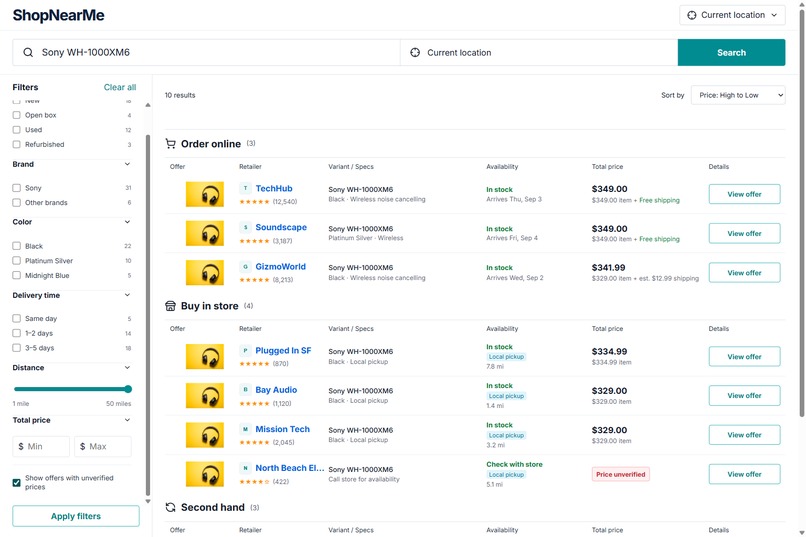Click the Order online cart icon

tap(170, 144)
